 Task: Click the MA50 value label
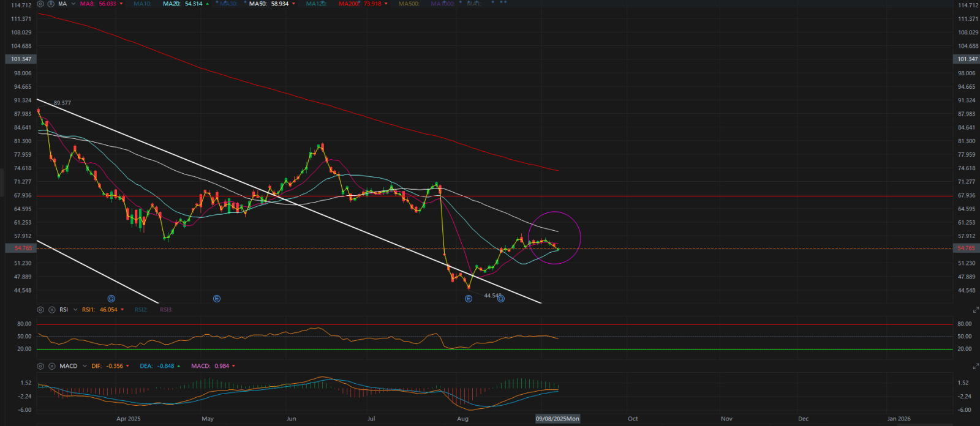[279, 4]
